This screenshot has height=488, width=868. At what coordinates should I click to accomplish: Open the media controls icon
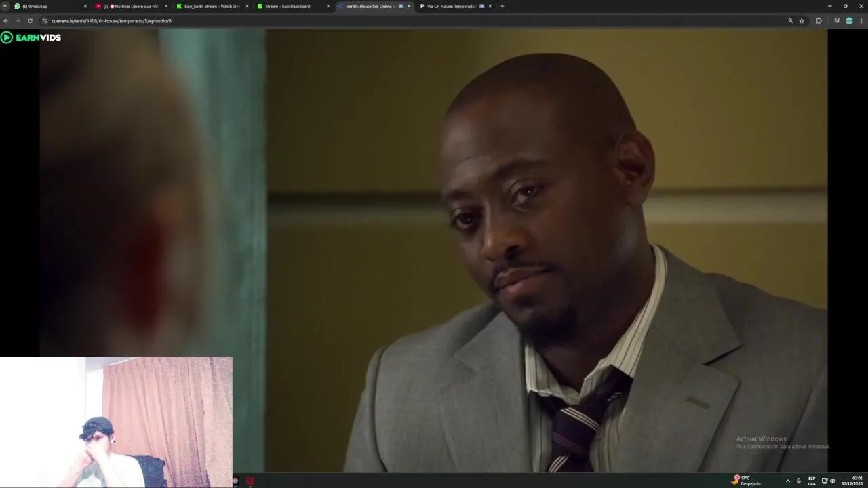coord(837,21)
